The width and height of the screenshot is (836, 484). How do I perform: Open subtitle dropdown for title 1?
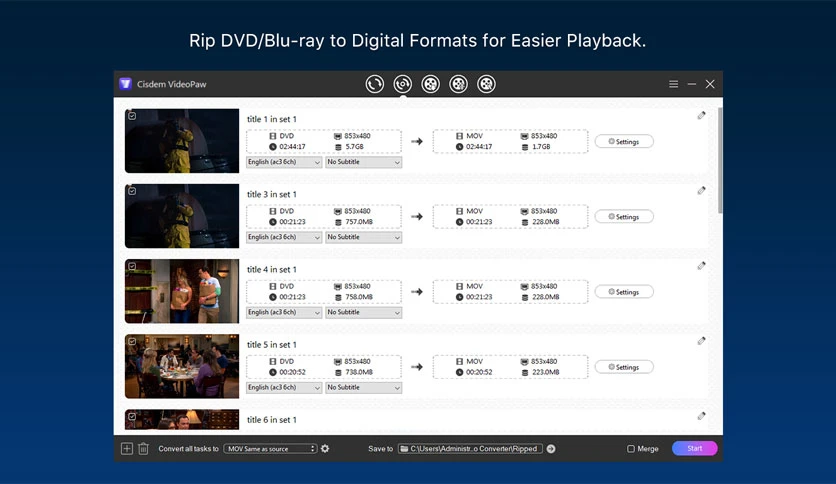pyautogui.click(x=364, y=162)
